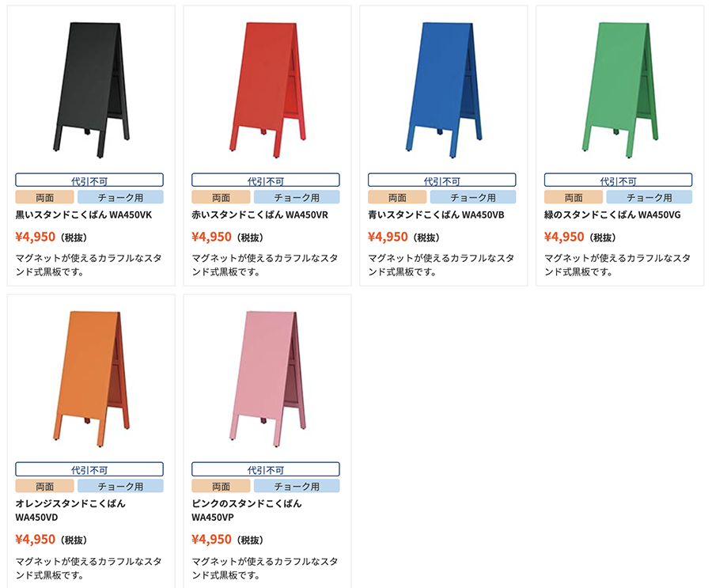Click チョーク用 tag on orange chalkboard card
Screen dimensions: 712x588
[120, 486]
